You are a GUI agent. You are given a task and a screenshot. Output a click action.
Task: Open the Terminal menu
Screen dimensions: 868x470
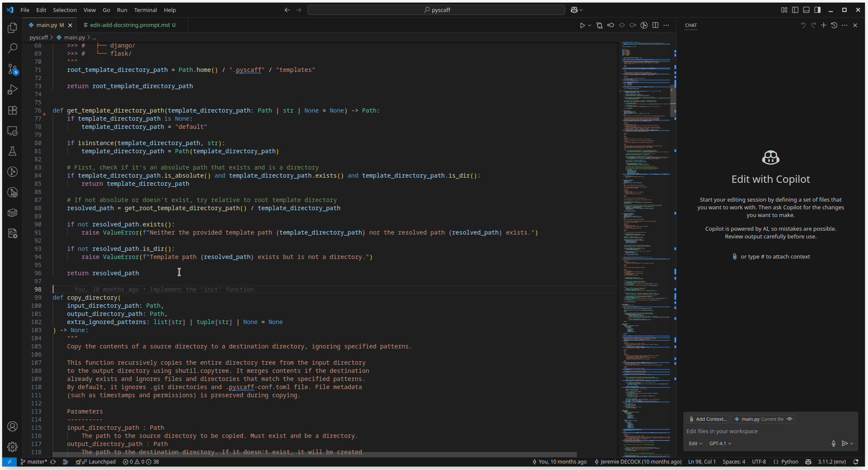145,10
